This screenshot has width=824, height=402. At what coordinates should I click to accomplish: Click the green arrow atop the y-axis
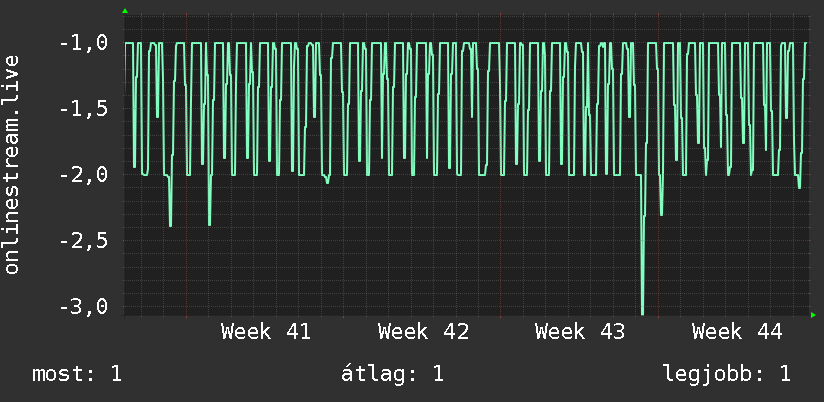coord(125,11)
